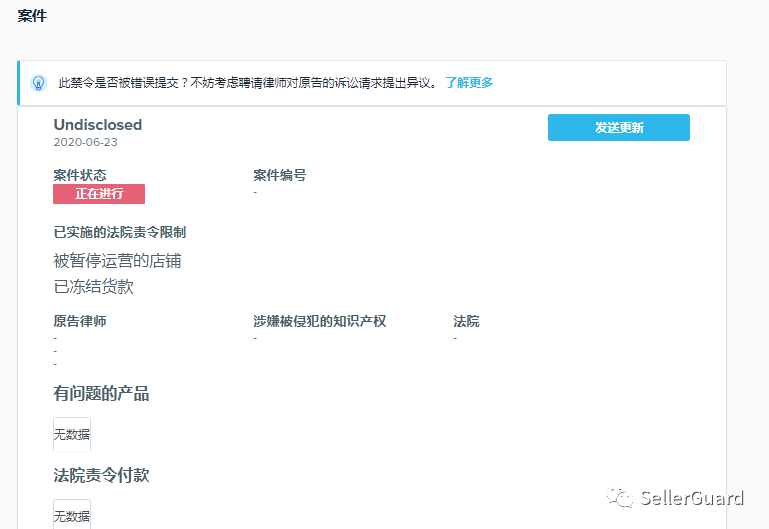
Task: Click the 案件状态 label
Action: tap(79, 175)
